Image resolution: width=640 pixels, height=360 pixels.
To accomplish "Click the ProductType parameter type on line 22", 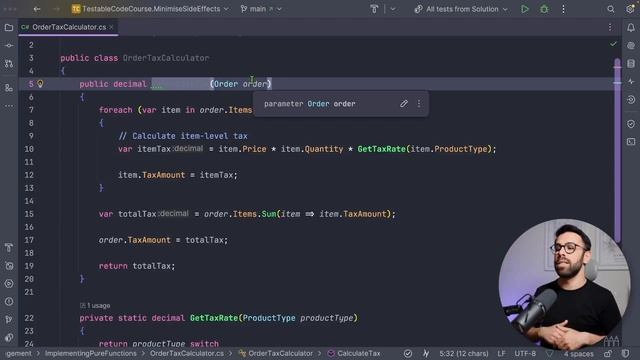I will click(269, 318).
